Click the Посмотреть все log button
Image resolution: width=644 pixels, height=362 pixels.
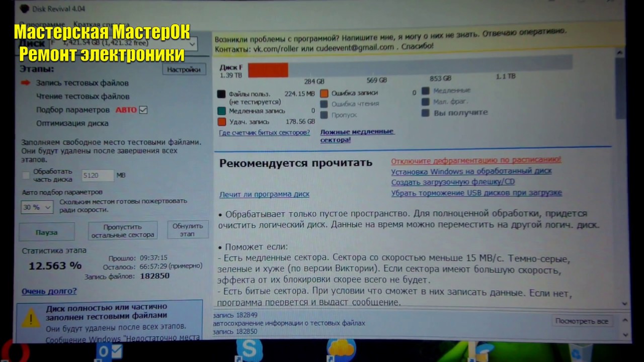point(581,321)
